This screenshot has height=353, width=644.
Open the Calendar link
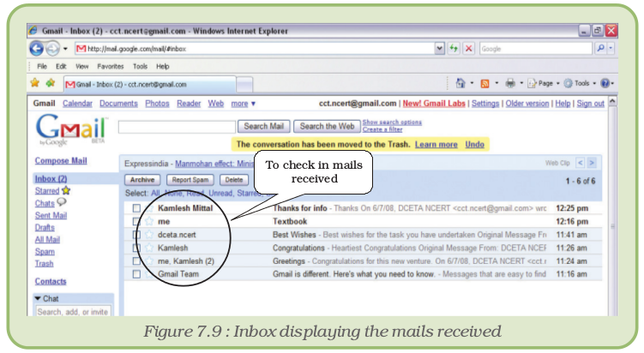point(78,104)
